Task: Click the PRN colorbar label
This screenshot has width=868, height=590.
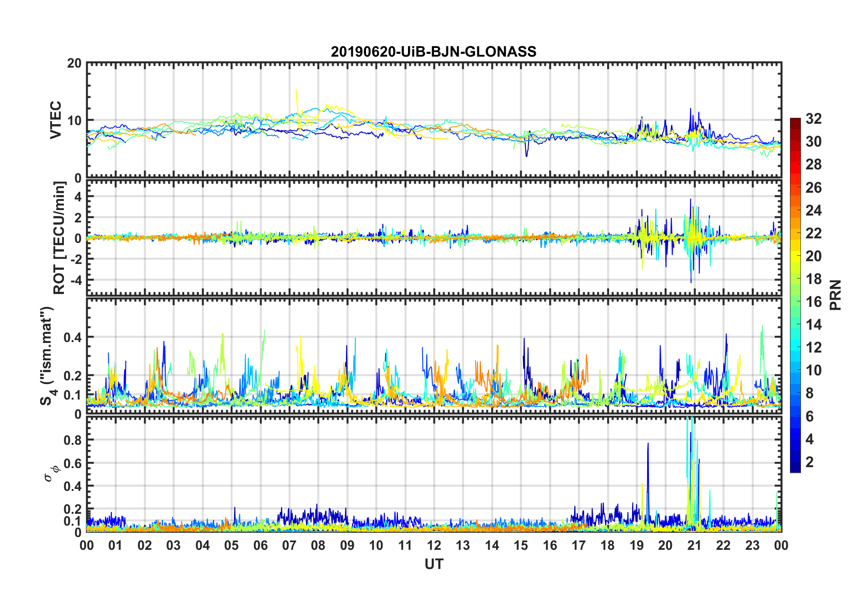Action: (x=835, y=295)
